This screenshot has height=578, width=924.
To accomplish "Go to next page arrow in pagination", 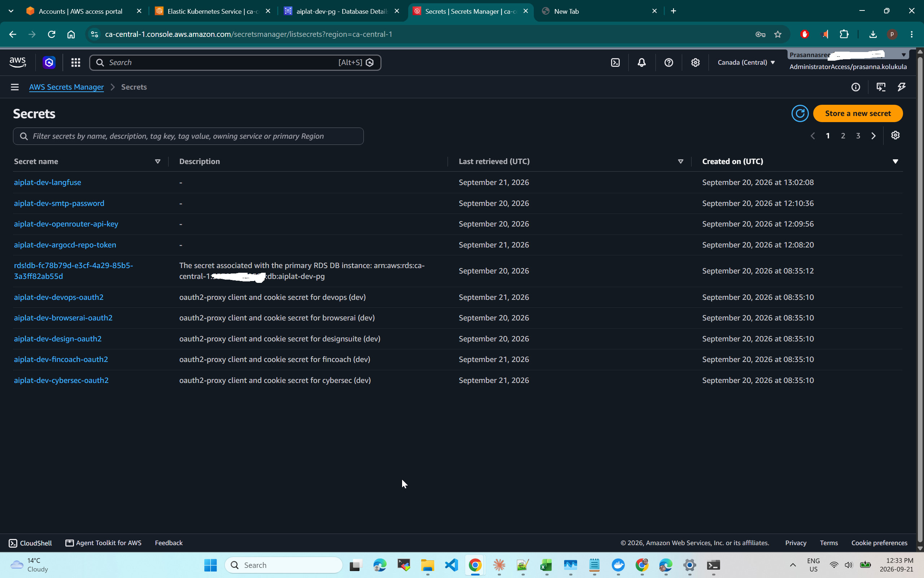I will click(873, 136).
